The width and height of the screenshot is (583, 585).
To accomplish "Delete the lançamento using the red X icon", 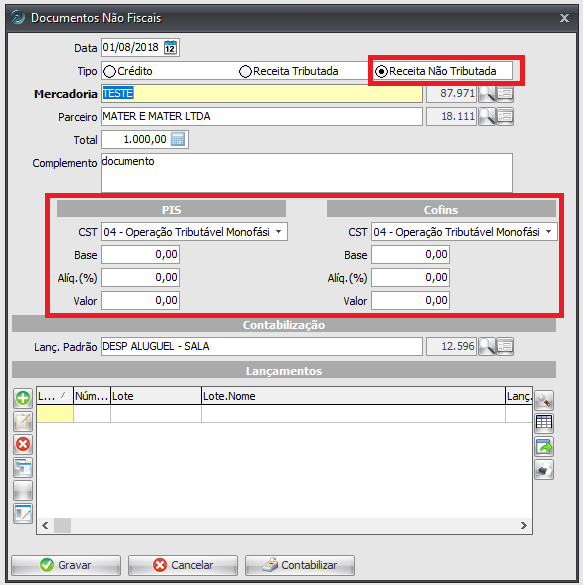I will (x=23, y=444).
